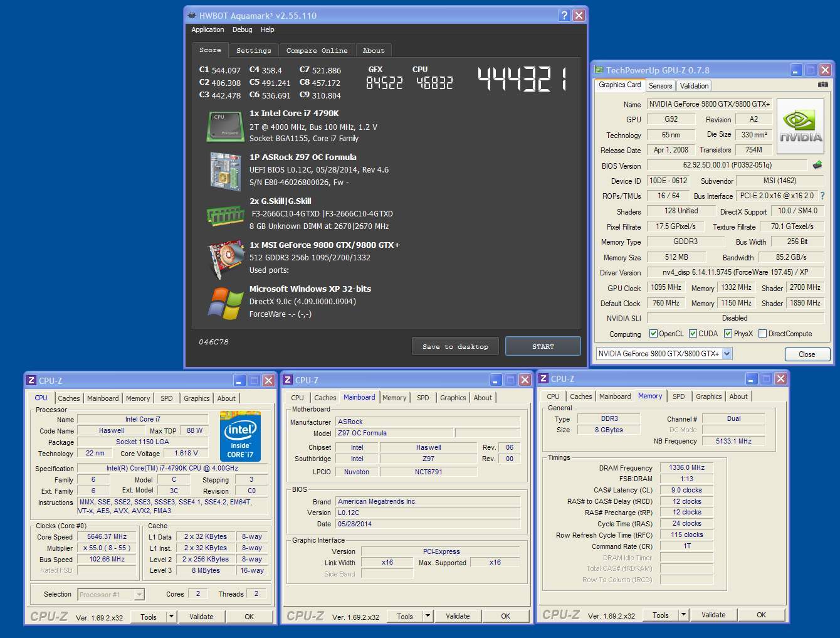Click the Windows XP logo in Aquamark

tap(226, 303)
